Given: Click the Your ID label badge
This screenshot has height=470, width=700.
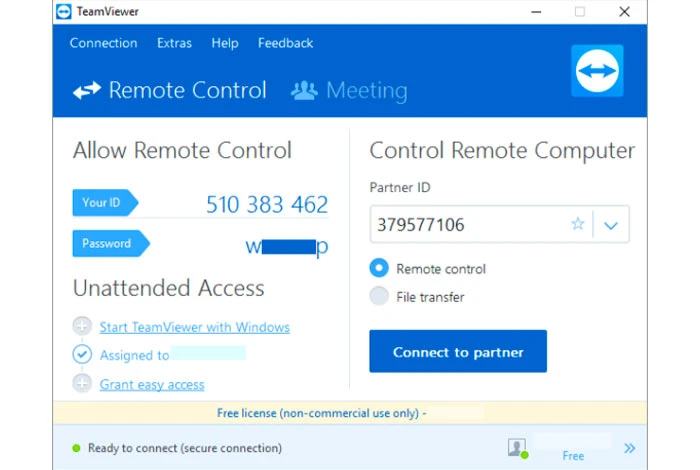Looking at the screenshot, I should pos(105,203).
